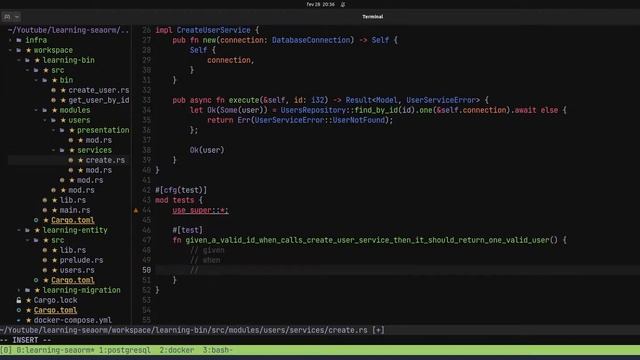Image resolution: width=640 pixels, height=360 pixels.
Task: Click the Terminal window title
Action: tap(372, 17)
